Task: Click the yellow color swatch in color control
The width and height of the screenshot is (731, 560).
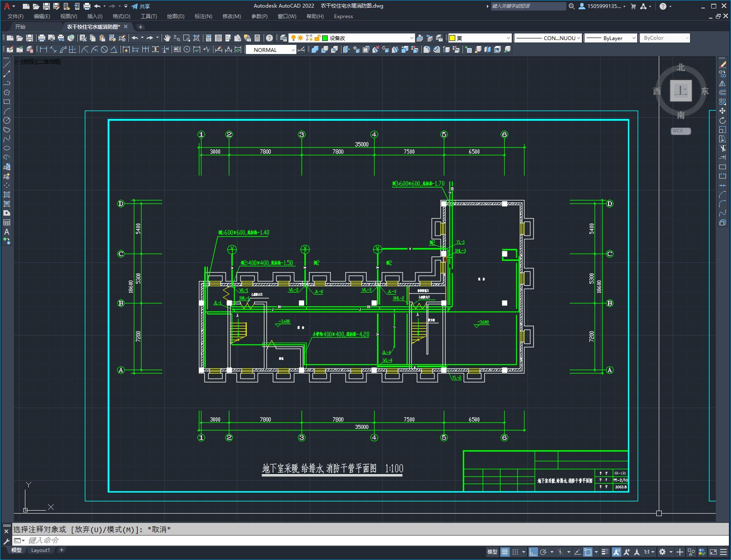Action: (452, 38)
